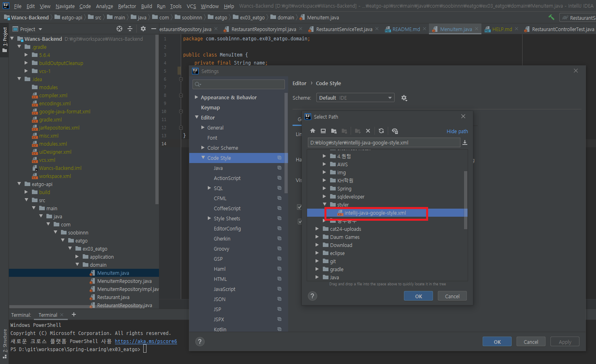The height and width of the screenshot is (364, 596).
Task: Open the aka.ms/pscore6 link in terminal
Action: coord(146,341)
